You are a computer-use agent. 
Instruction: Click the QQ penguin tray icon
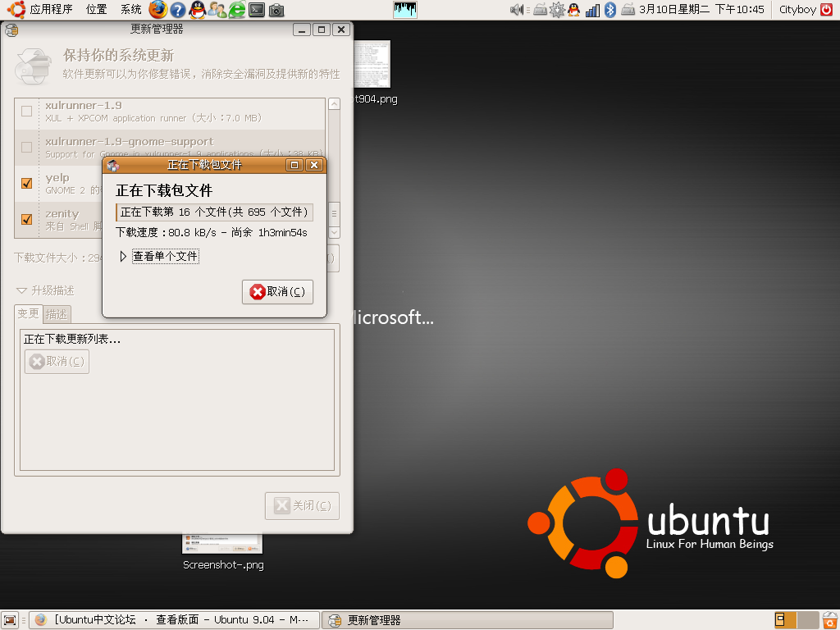coord(573,10)
